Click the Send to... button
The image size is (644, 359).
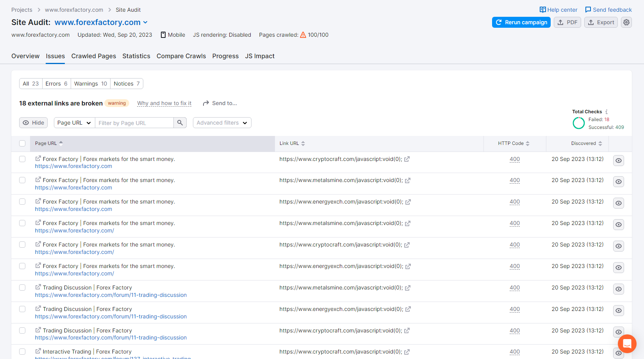pyautogui.click(x=220, y=103)
